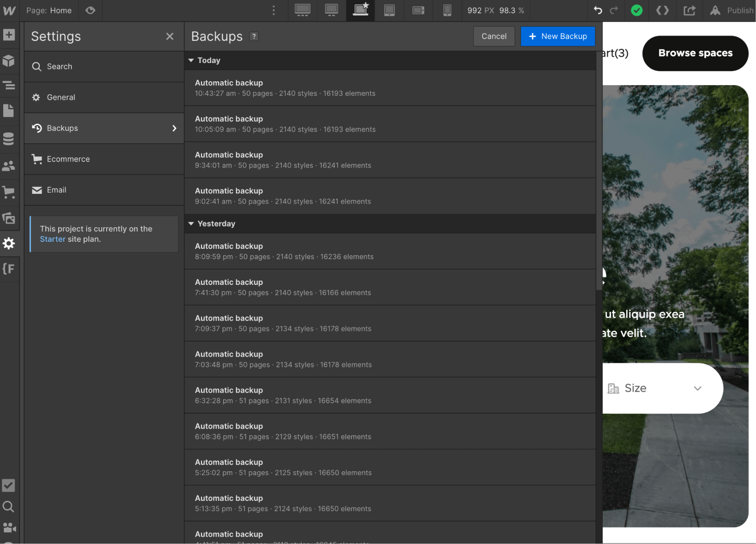This screenshot has width=756, height=544.
Task: Check the green saved-status indicator
Action: point(637,10)
